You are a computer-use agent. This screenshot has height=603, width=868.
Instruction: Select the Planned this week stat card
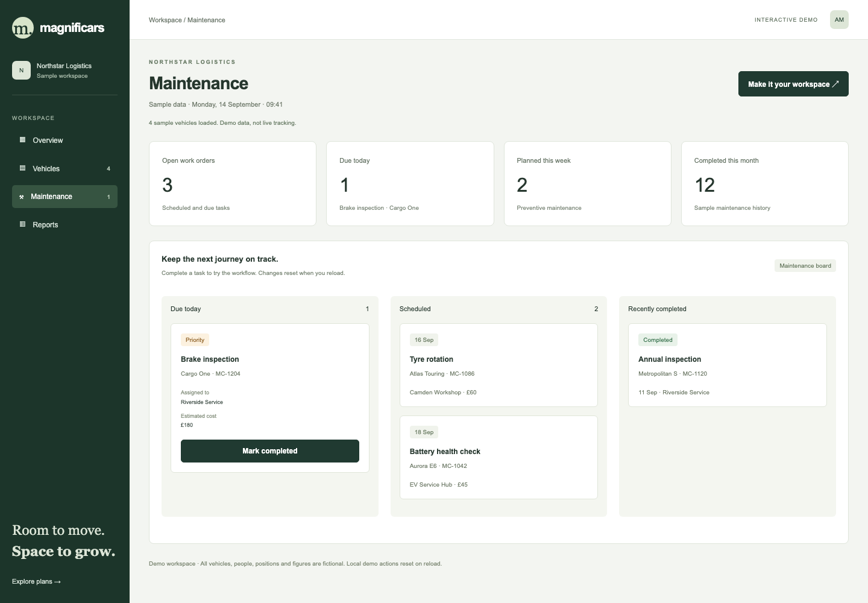(588, 183)
